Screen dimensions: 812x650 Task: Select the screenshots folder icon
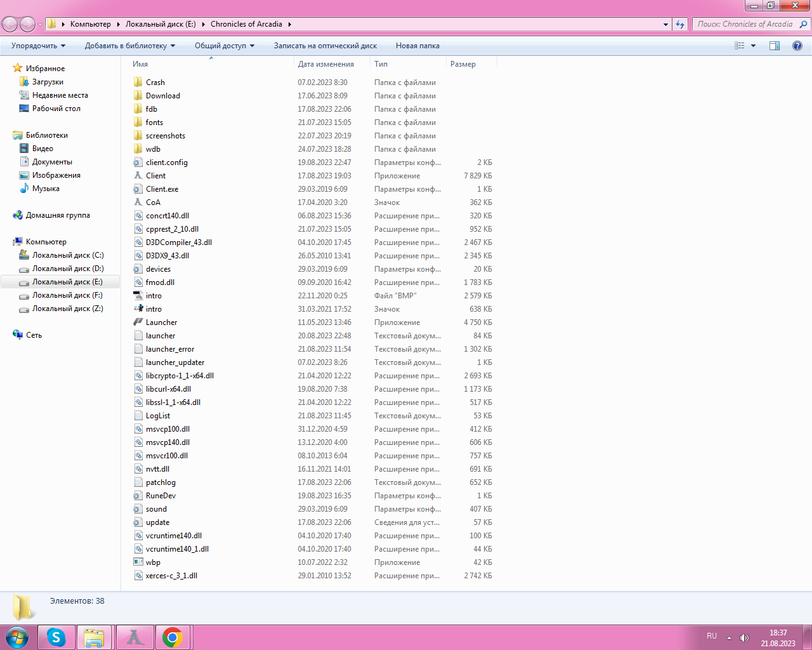tap(138, 136)
